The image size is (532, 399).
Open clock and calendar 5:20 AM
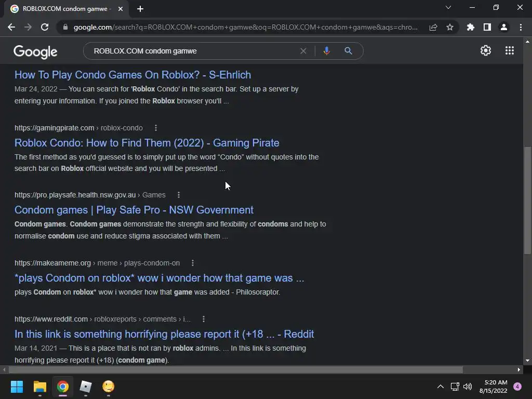coord(494,387)
